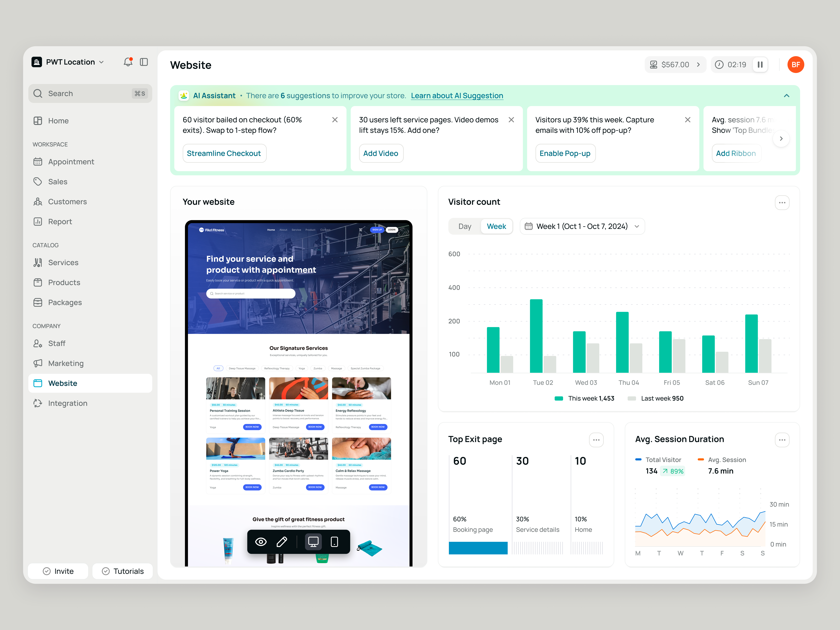Open the notifications bell

click(x=128, y=62)
